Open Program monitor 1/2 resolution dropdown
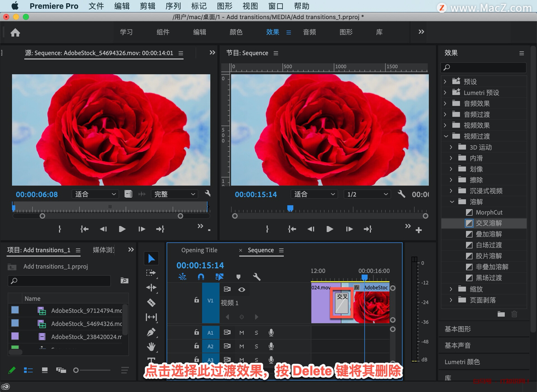 click(367, 194)
